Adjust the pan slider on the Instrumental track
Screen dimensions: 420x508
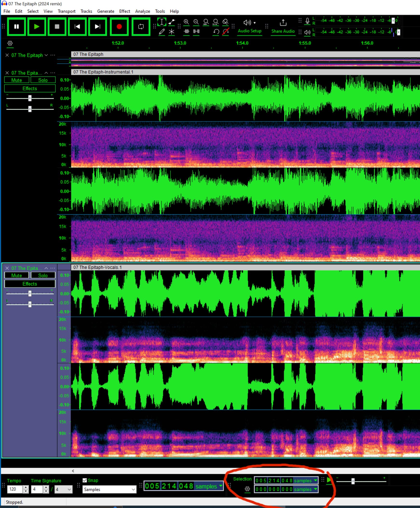30,109
